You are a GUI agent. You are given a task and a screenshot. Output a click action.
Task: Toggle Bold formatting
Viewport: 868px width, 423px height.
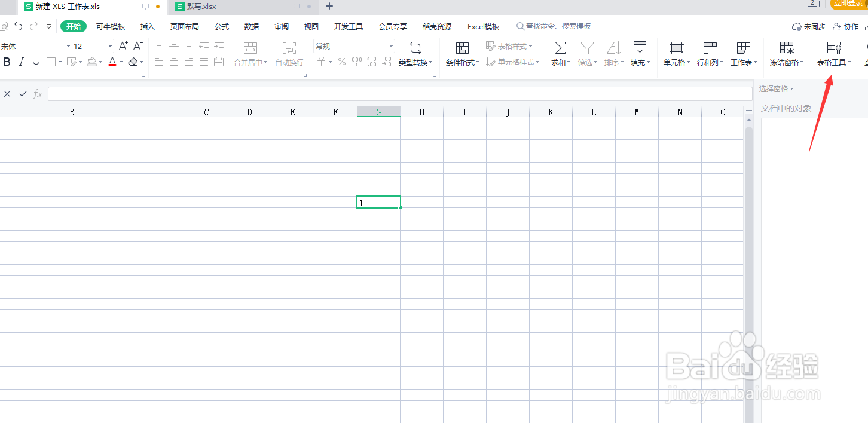(7, 62)
